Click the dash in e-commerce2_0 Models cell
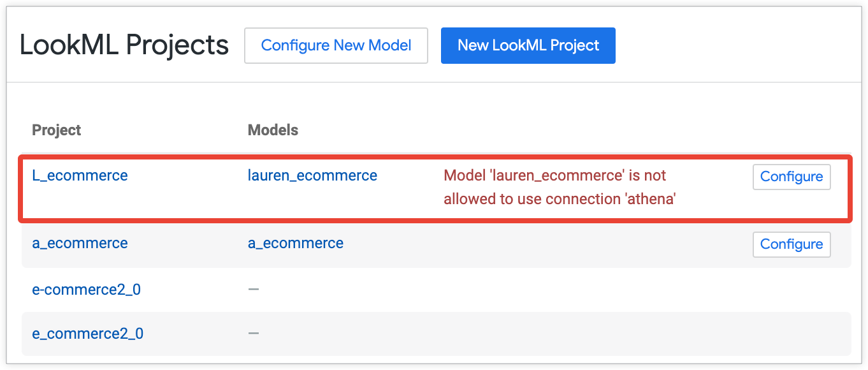This screenshot has height=370, width=868. [x=254, y=289]
